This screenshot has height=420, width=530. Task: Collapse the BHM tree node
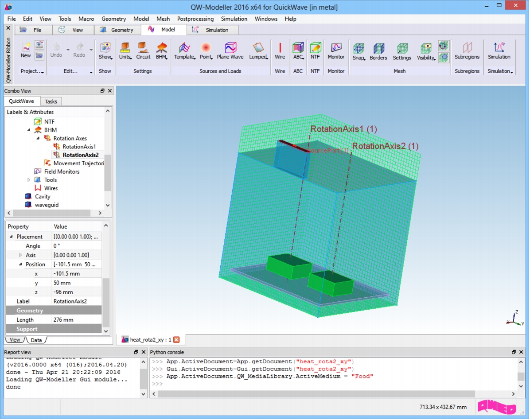[29, 130]
